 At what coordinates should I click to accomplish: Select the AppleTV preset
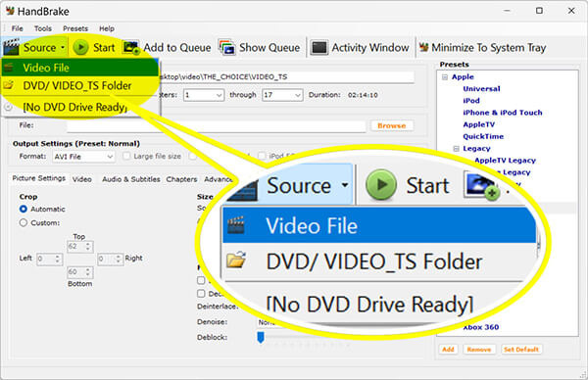point(479,124)
